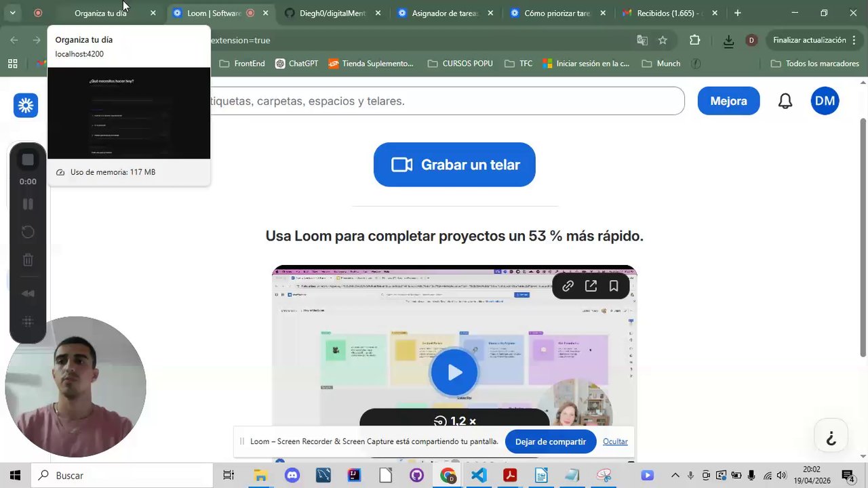The image size is (868, 488).
Task: Open the browser downloads icon
Action: [x=728, y=41]
